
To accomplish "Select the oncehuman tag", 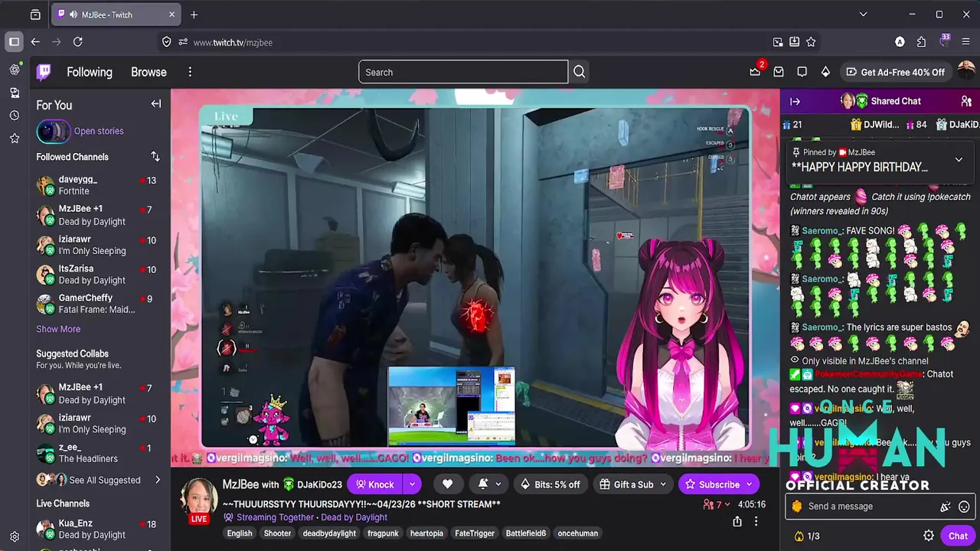I will point(577,533).
